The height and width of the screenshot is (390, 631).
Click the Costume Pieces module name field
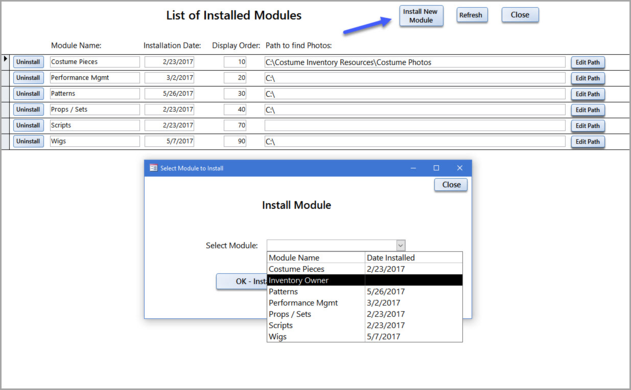pyautogui.click(x=95, y=62)
